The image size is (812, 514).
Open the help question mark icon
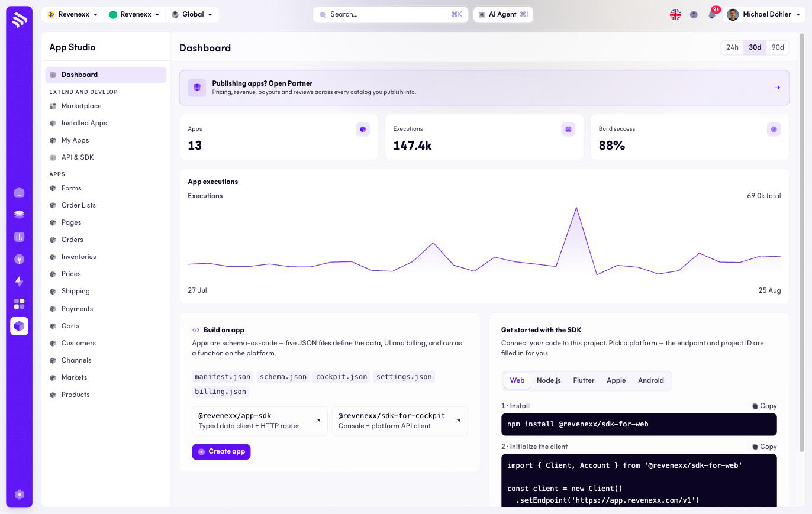point(694,15)
